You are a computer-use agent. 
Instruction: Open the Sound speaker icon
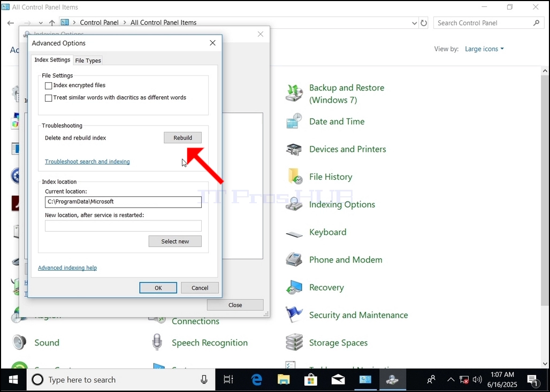pos(19,343)
